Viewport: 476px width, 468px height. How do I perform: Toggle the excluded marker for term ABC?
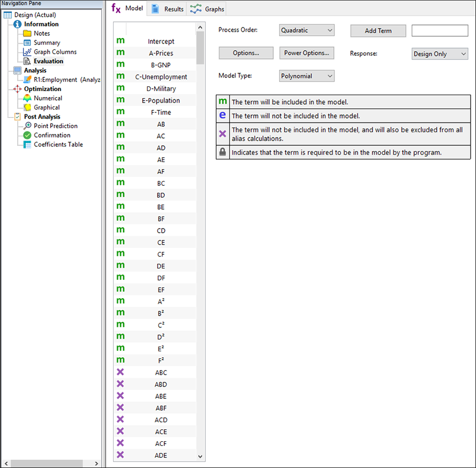pyautogui.click(x=120, y=372)
